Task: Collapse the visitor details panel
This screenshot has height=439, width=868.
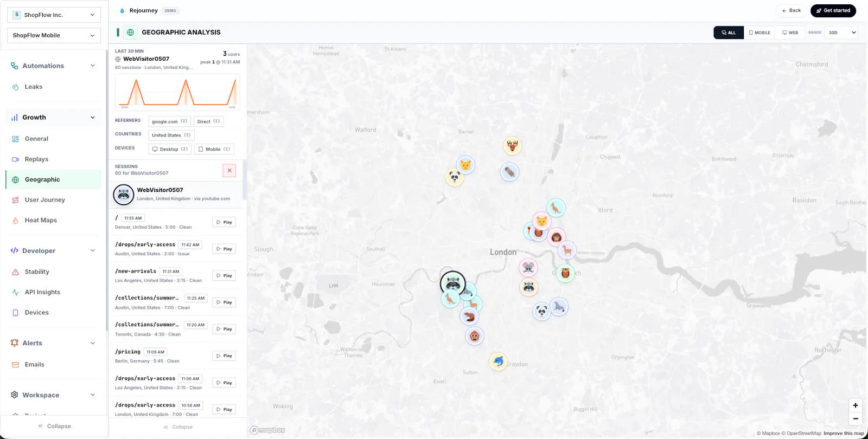Action: pos(178,427)
